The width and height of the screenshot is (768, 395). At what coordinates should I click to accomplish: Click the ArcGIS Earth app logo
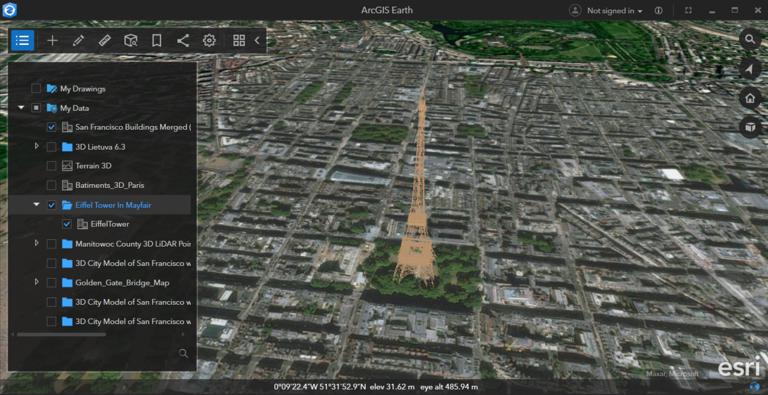(x=9, y=10)
